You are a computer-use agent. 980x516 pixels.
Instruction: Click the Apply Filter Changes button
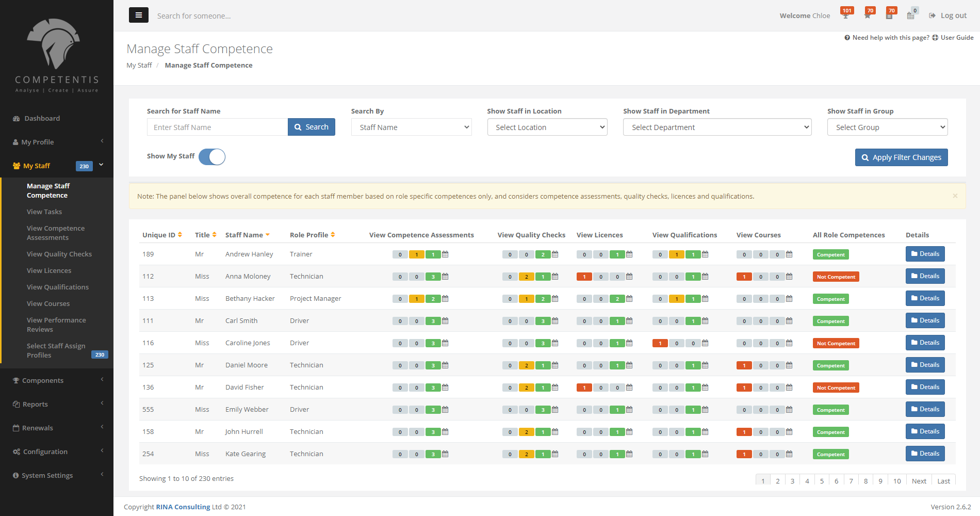[901, 157]
